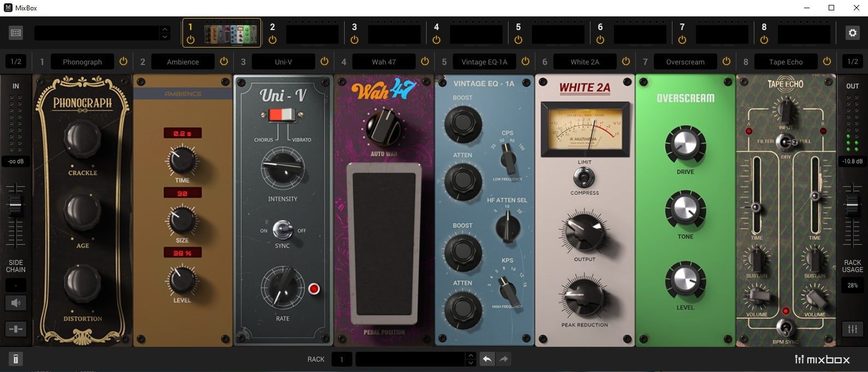Open the Uni-V slot selector

pos(284,62)
